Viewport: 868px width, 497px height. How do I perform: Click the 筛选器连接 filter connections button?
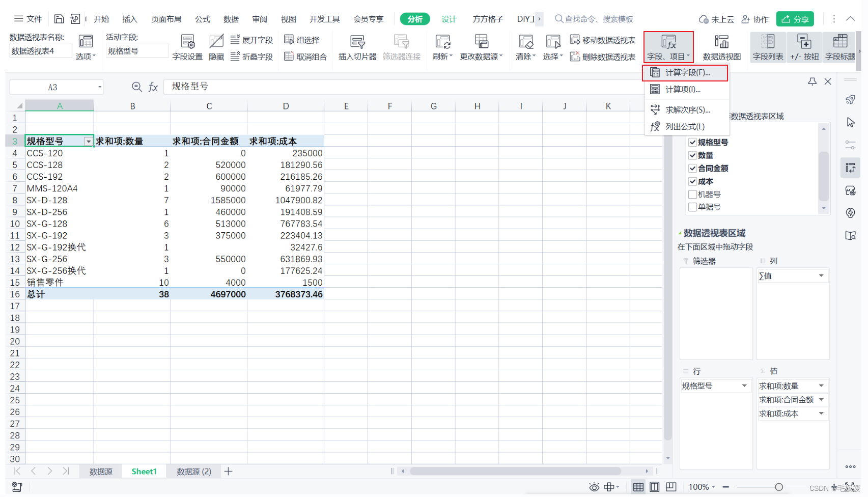(402, 47)
